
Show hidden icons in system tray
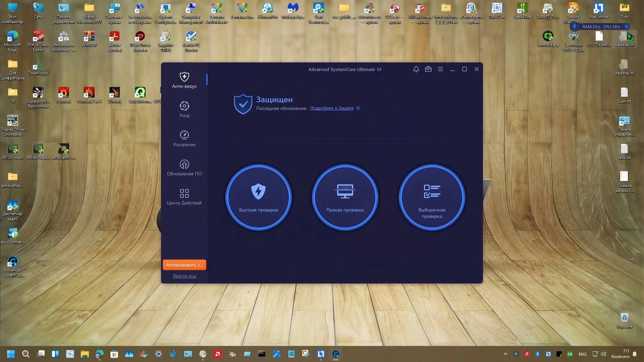(x=505, y=354)
